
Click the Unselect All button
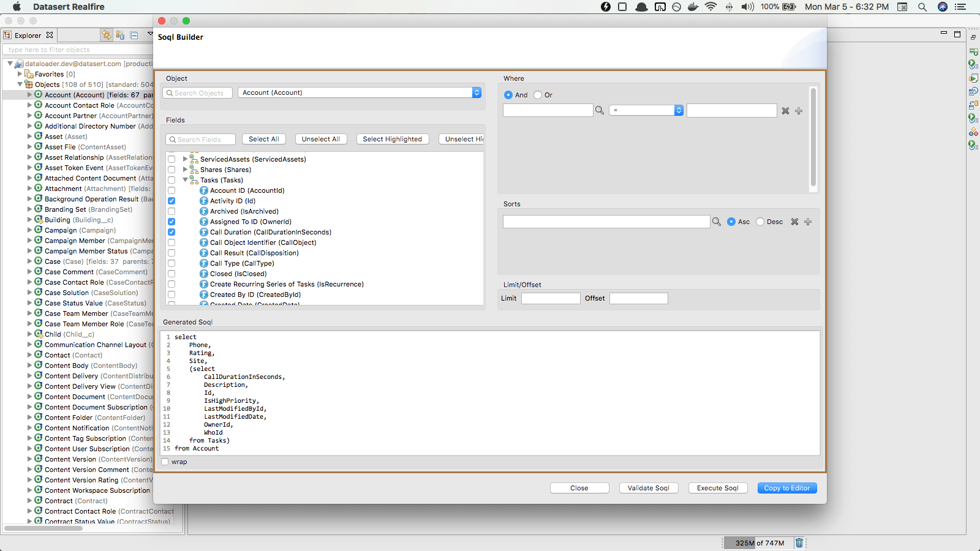pos(321,139)
